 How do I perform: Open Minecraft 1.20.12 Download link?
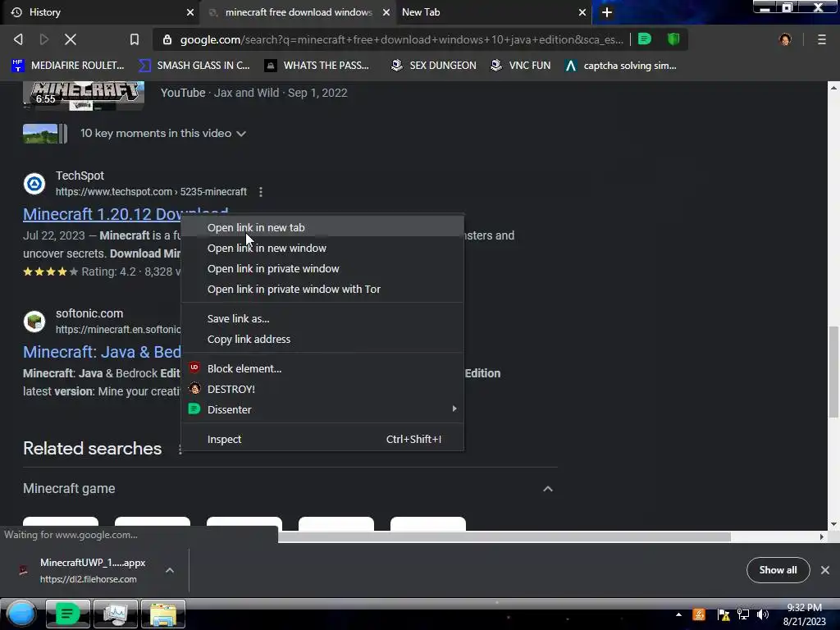tap(102, 214)
